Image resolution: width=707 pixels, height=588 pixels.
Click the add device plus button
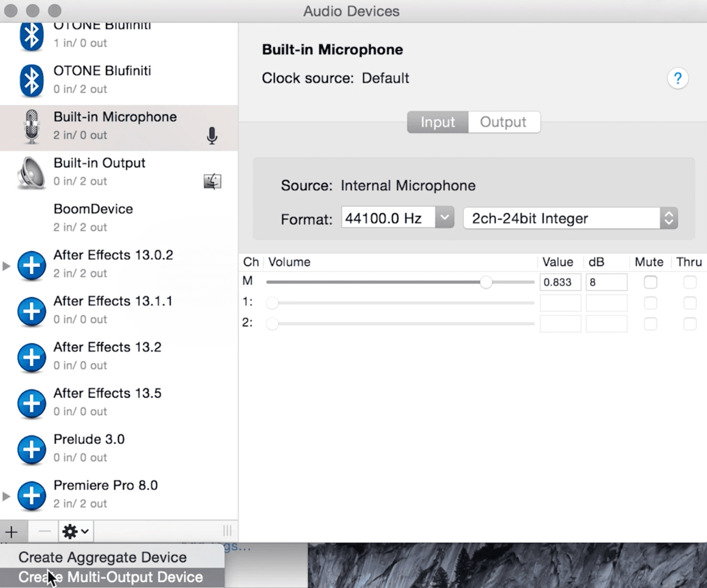(x=11, y=532)
